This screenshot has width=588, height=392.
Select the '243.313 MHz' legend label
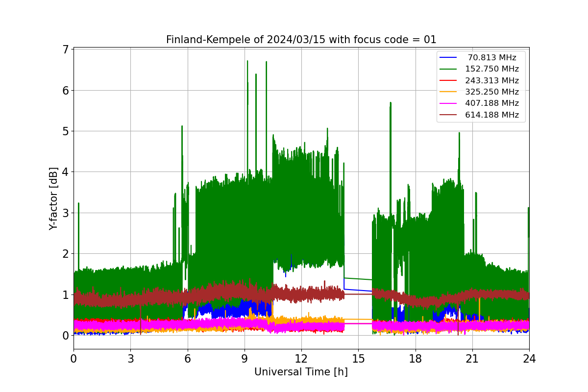tap(492, 80)
